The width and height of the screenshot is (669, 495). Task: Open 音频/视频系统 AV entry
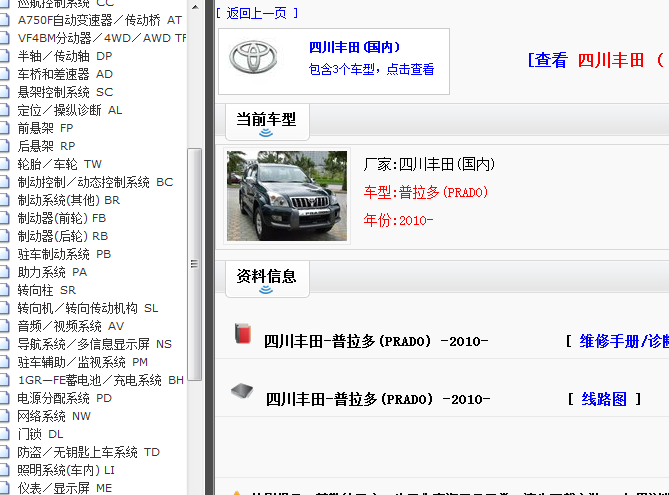pos(70,326)
